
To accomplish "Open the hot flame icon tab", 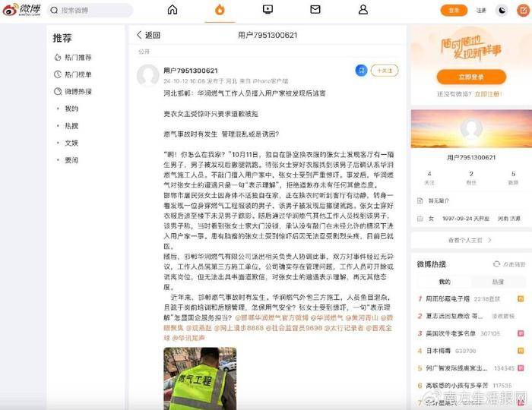I will tap(220, 10).
